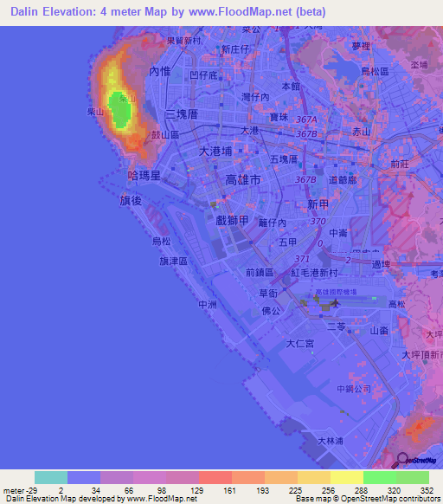
Task: Click the 大林蒲 place label
Action: point(331,441)
